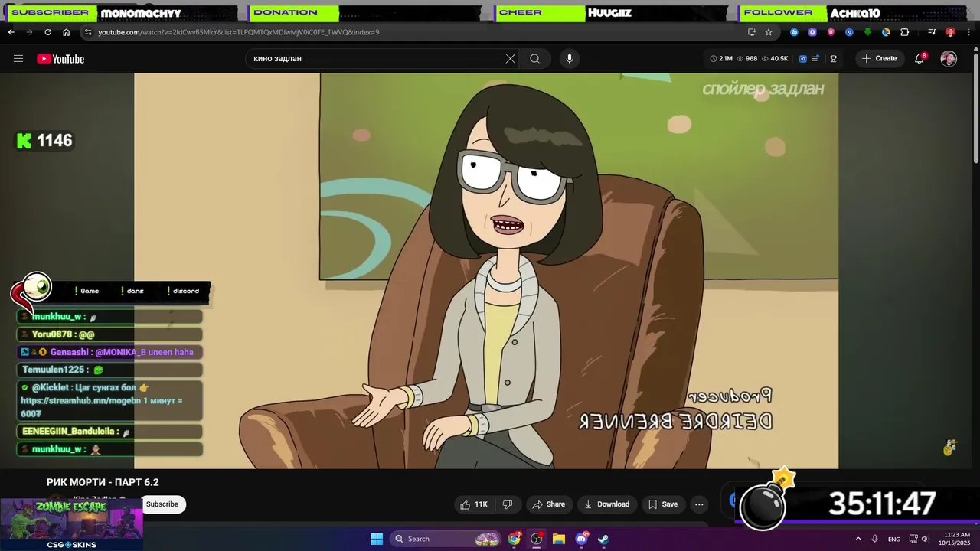Click the address bar URL
The image size is (980, 551).
click(x=239, y=32)
